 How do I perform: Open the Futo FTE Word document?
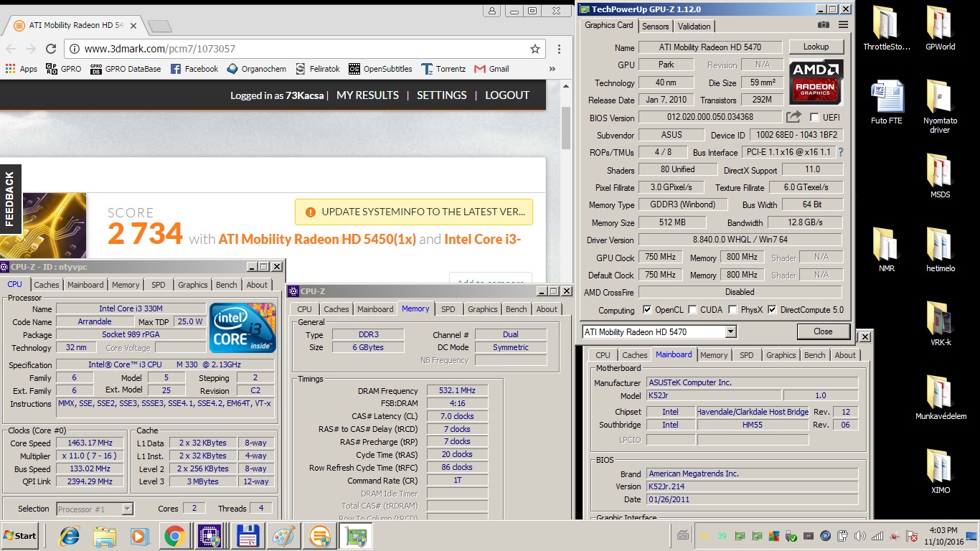tap(886, 103)
